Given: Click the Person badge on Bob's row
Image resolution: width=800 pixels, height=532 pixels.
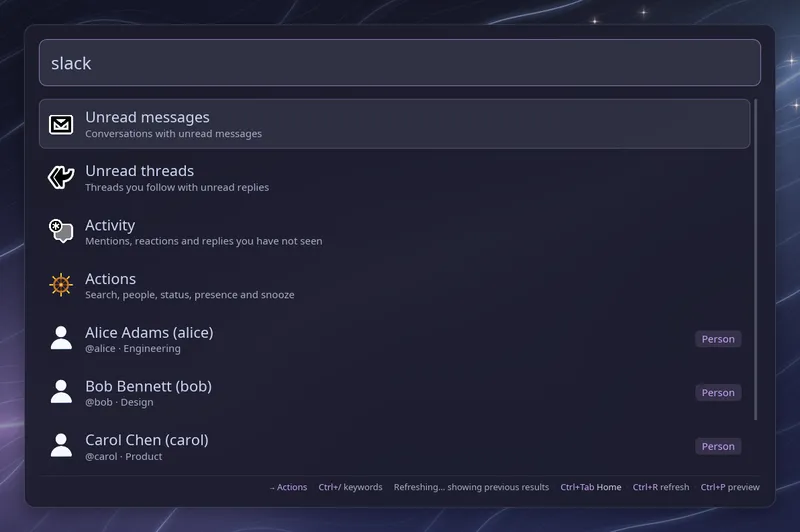Looking at the screenshot, I should [718, 393].
